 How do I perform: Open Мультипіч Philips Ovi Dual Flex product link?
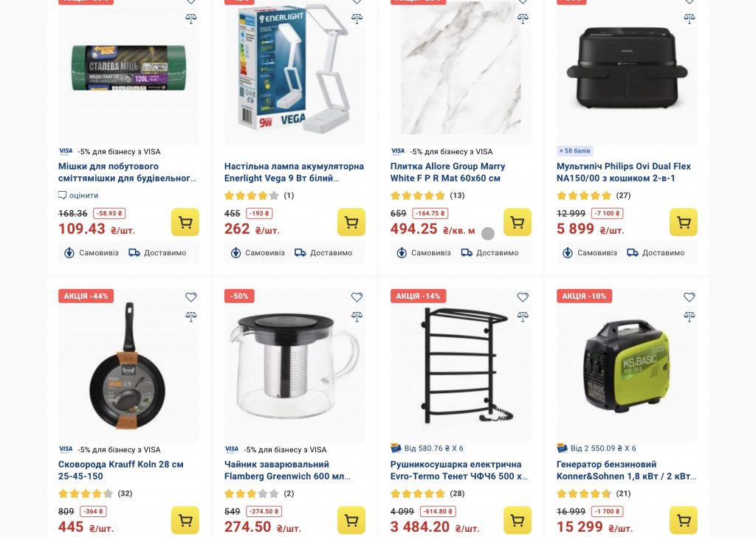(x=623, y=172)
